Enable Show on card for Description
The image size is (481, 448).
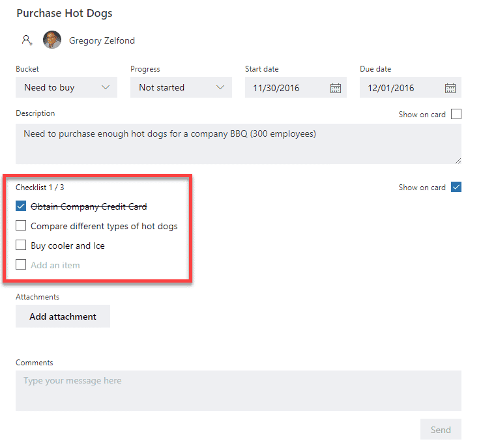click(456, 114)
